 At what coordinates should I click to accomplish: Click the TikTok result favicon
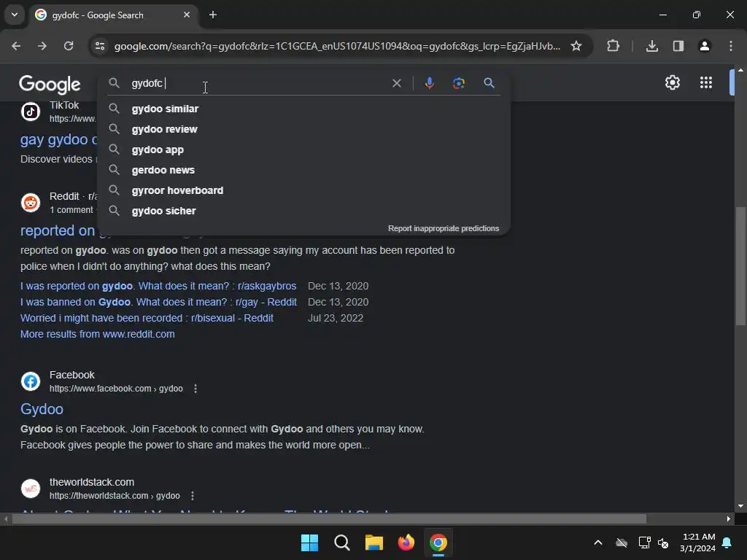(31, 112)
